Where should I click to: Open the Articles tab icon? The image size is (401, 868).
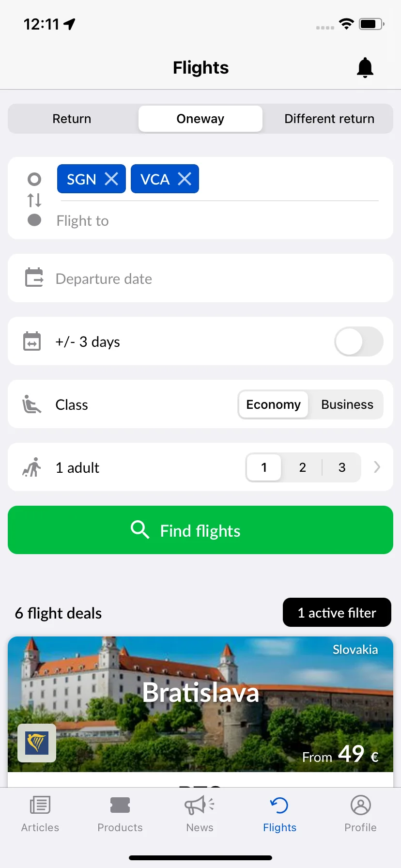coord(40,806)
